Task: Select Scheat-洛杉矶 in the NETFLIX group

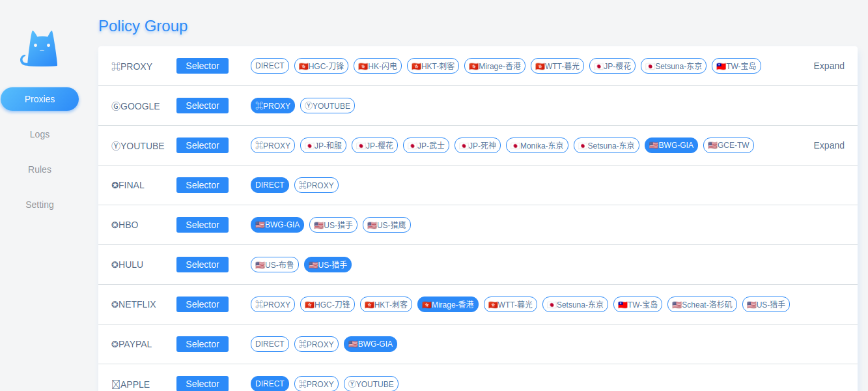Action: tap(702, 304)
